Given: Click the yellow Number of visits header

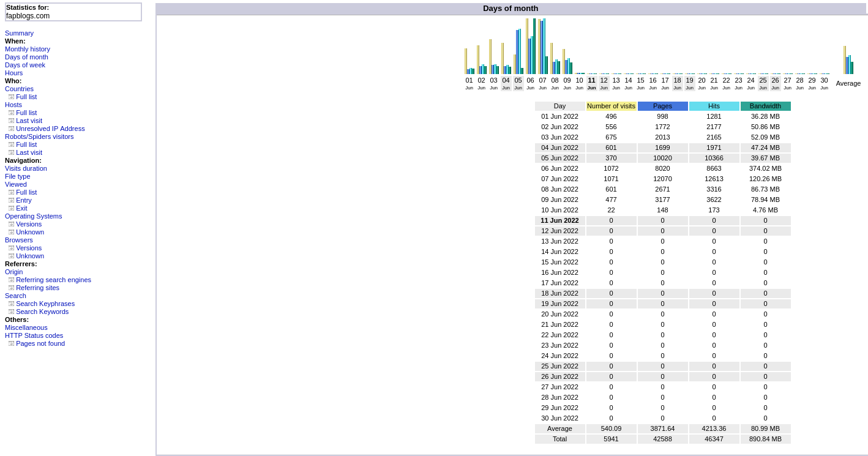Looking at the screenshot, I should point(611,106).
